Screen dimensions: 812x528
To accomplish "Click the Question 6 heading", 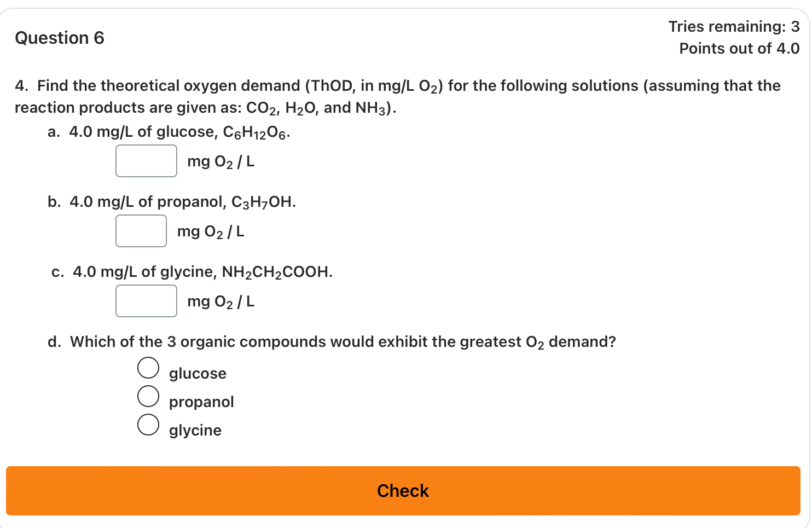I will (60, 38).
